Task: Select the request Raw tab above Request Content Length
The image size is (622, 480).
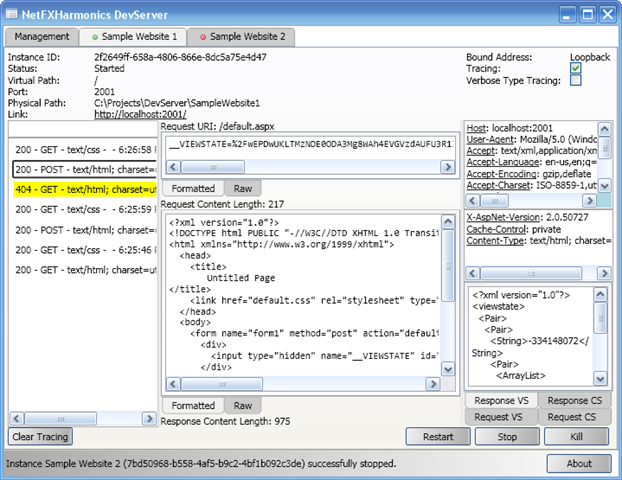Action: (243, 189)
